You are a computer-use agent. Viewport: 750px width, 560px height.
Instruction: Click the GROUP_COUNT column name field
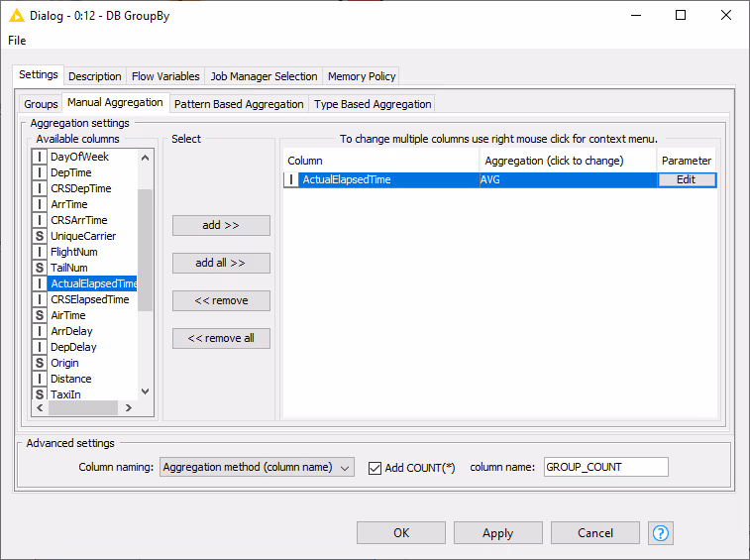pyautogui.click(x=605, y=467)
